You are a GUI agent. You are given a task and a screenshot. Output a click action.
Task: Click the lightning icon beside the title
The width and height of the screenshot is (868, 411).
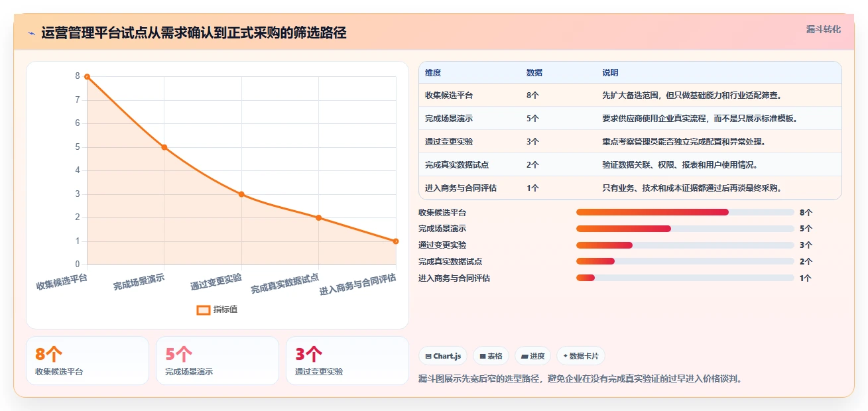pyautogui.click(x=31, y=33)
